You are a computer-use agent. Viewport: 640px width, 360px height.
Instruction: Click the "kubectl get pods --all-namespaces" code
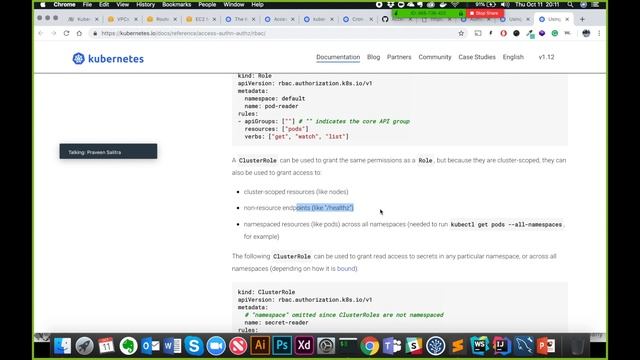coord(506,224)
